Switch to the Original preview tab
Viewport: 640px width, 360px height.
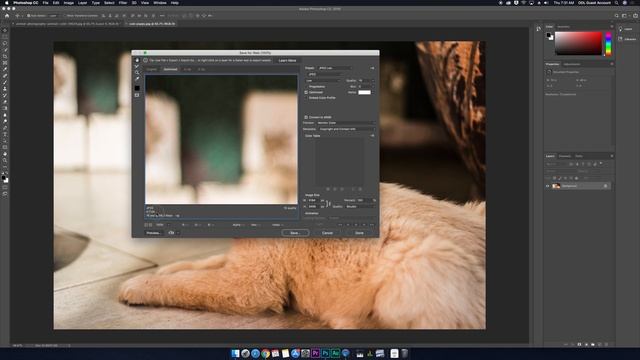coord(152,69)
